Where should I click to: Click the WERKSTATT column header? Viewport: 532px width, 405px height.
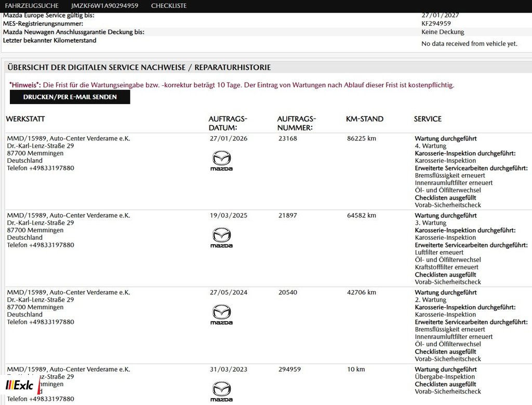(25, 119)
